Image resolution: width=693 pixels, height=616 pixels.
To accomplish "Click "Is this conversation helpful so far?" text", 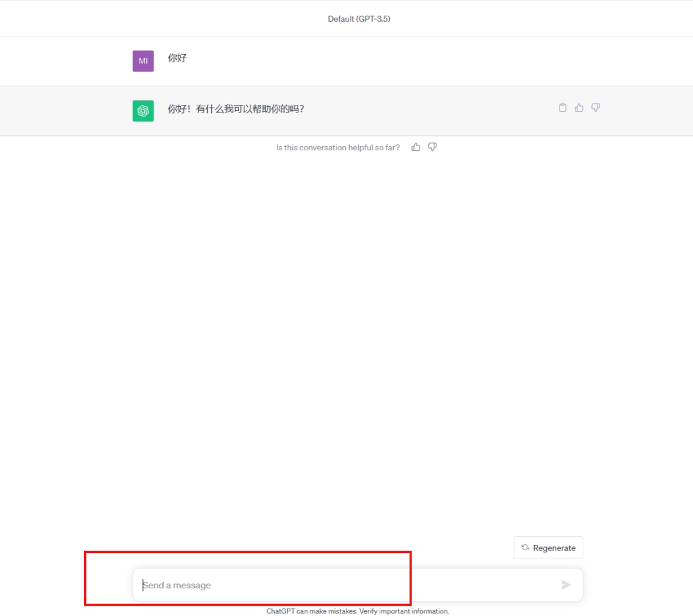I will point(338,148).
